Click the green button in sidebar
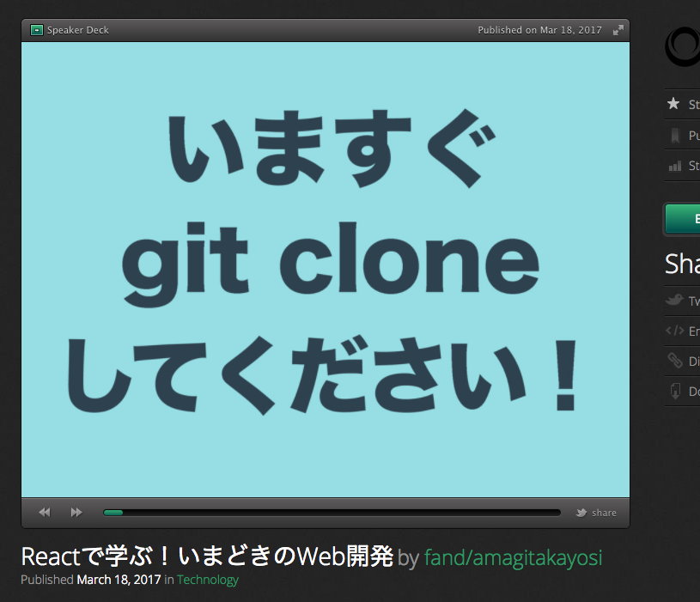Screen dimensions: 700x602 pyautogui.click(x=683, y=219)
